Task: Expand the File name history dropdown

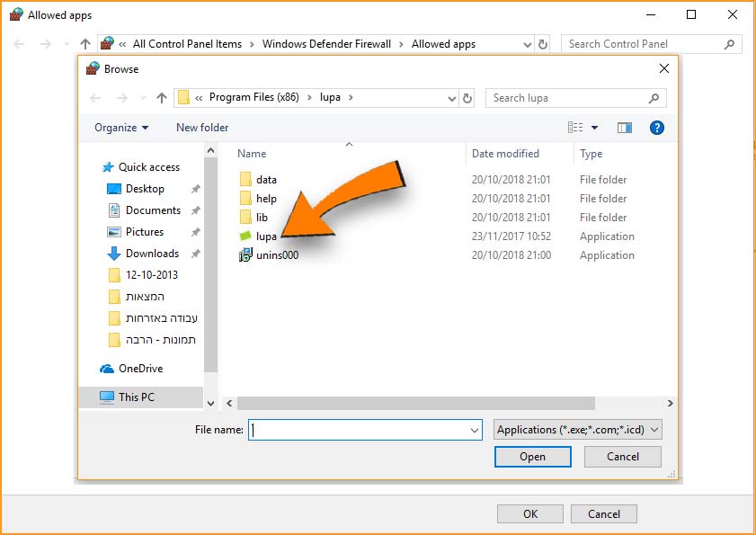Action: click(475, 431)
